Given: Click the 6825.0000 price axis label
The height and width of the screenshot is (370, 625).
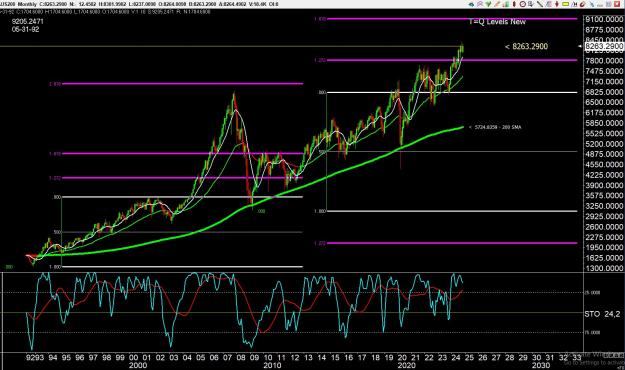Looking at the screenshot, I should tap(604, 92).
